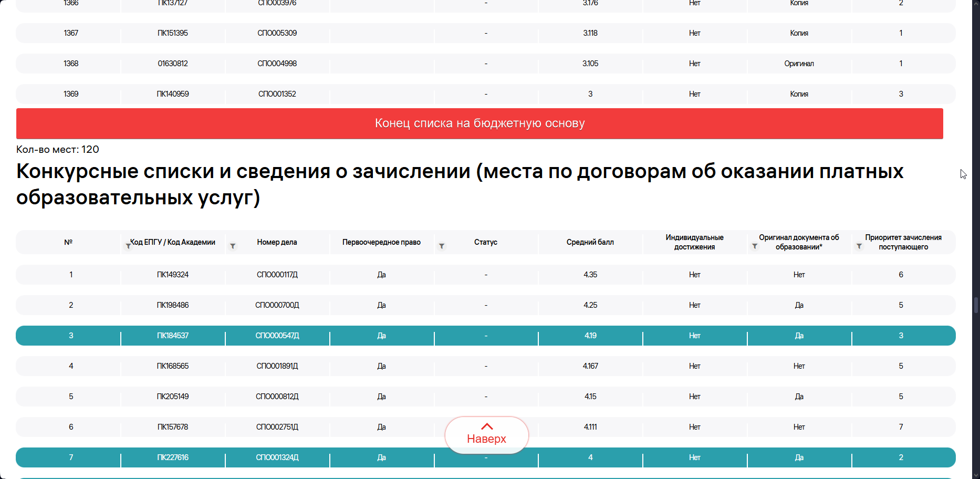Screen dimensions: 980x479
Task: Open filter for Код ЕПГУ / Код Академии column
Action: tap(129, 245)
